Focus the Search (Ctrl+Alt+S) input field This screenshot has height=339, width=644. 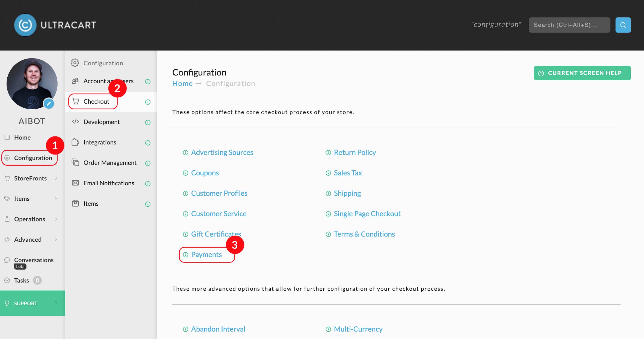tap(569, 25)
